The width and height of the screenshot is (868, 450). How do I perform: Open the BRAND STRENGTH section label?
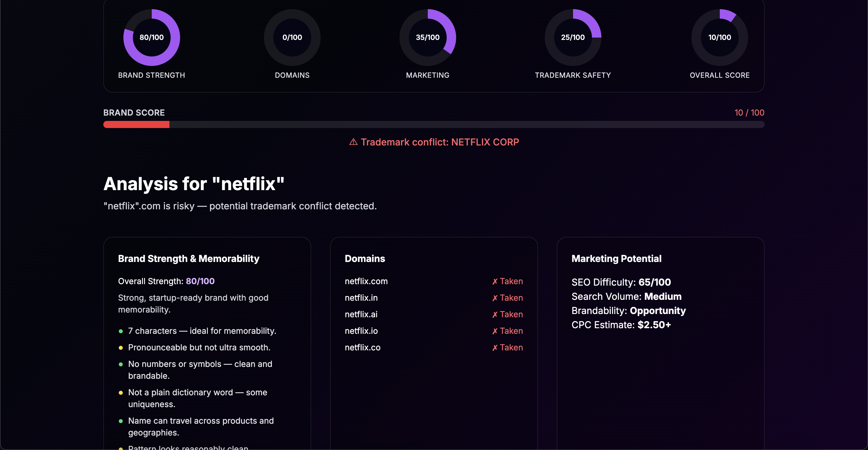coord(151,75)
